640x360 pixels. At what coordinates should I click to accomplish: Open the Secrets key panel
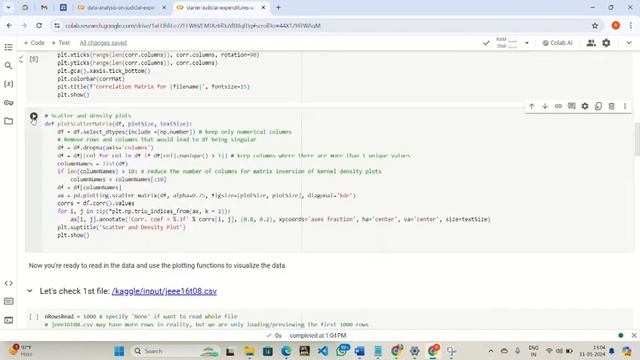(x=8, y=102)
